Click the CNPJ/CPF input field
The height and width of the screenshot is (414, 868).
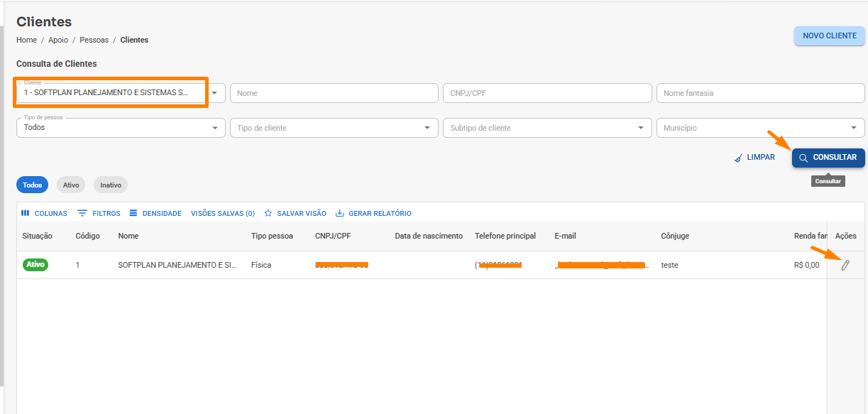(547, 93)
